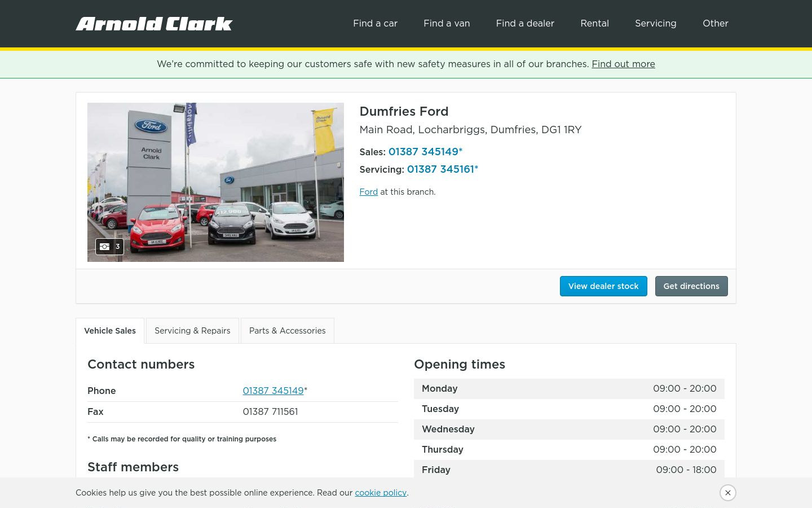This screenshot has height=508, width=812.
Task: Click the Arnold Clark logo
Action: [154, 24]
